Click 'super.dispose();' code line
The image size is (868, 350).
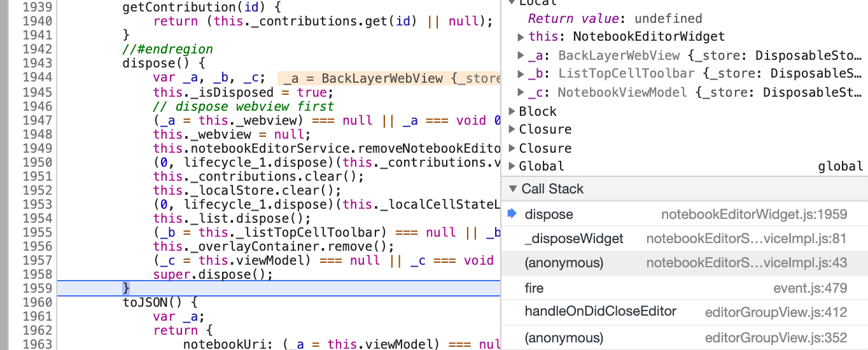(x=213, y=274)
